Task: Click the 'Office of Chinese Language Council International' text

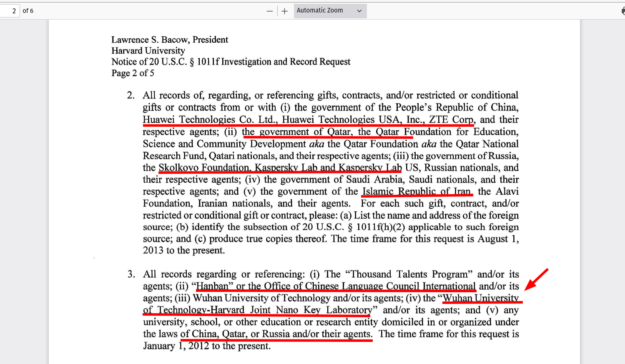Action: pyautogui.click(x=369, y=286)
